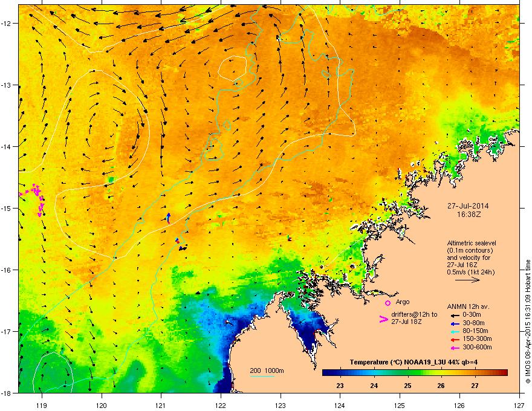
Task: Click the dark blue end of temperature colorbar
Action: click(x=326, y=373)
